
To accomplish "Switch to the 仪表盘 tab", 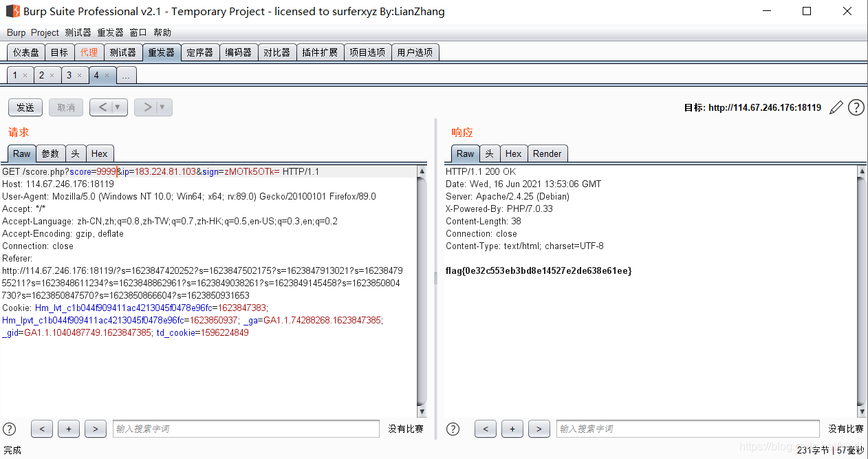I will (x=26, y=52).
